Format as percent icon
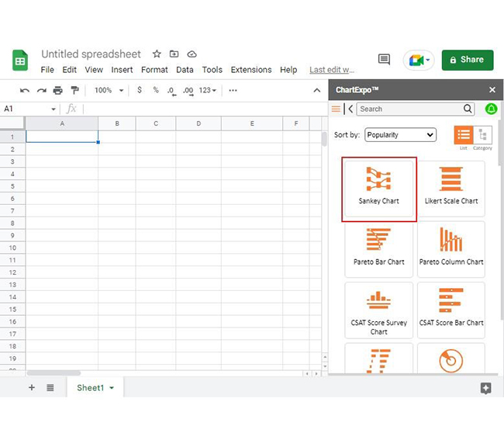This screenshot has width=504, height=447. 156,90
